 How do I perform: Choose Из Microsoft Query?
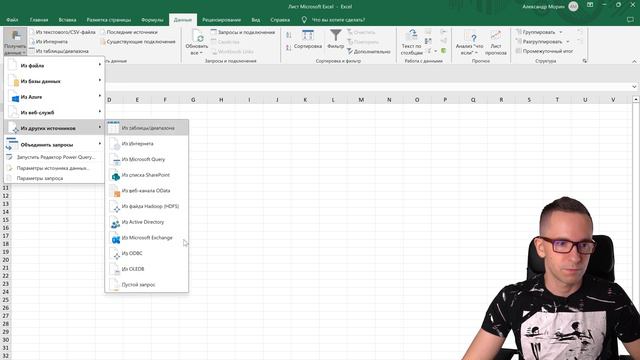pyautogui.click(x=147, y=159)
